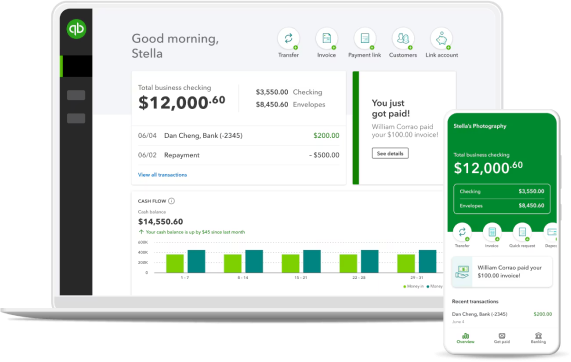The width and height of the screenshot is (571, 362).
Task: Click the Cash Flow info icon
Action: pos(172,201)
